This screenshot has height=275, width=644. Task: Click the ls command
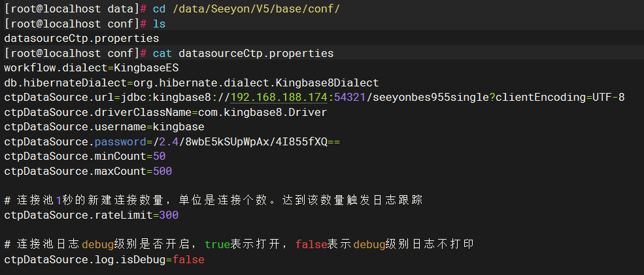(x=160, y=24)
